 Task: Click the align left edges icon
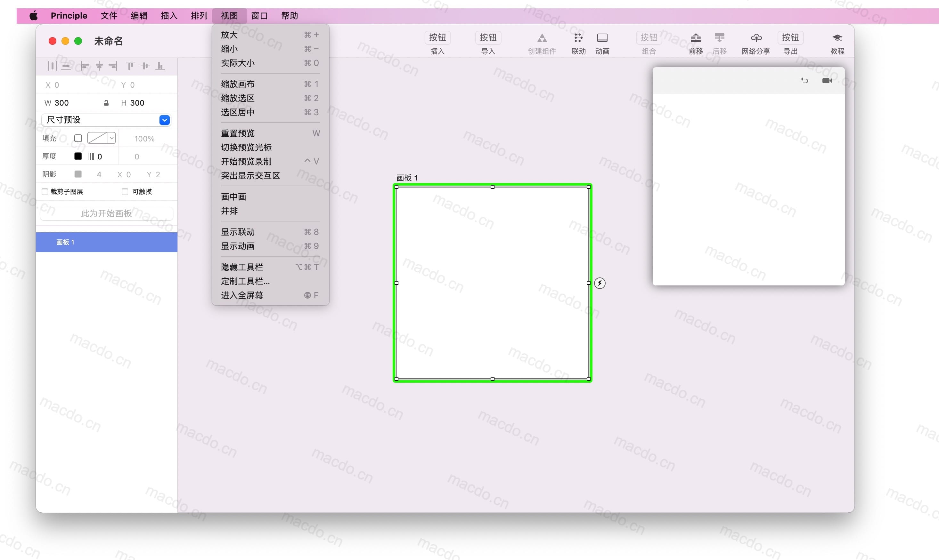[85, 66]
